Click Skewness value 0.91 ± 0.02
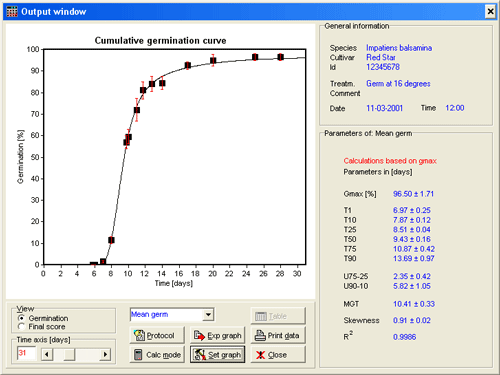500x375 pixels. [x=412, y=320]
